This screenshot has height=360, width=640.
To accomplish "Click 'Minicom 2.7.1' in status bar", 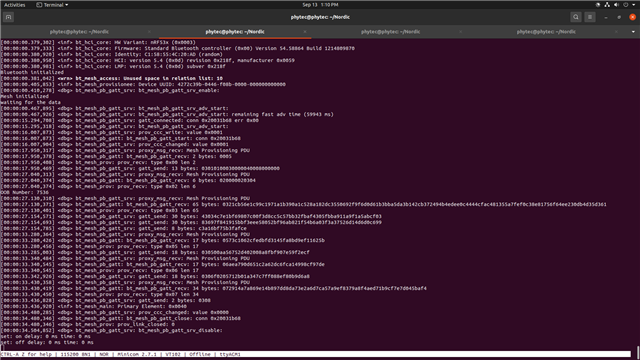I will [137, 354].
